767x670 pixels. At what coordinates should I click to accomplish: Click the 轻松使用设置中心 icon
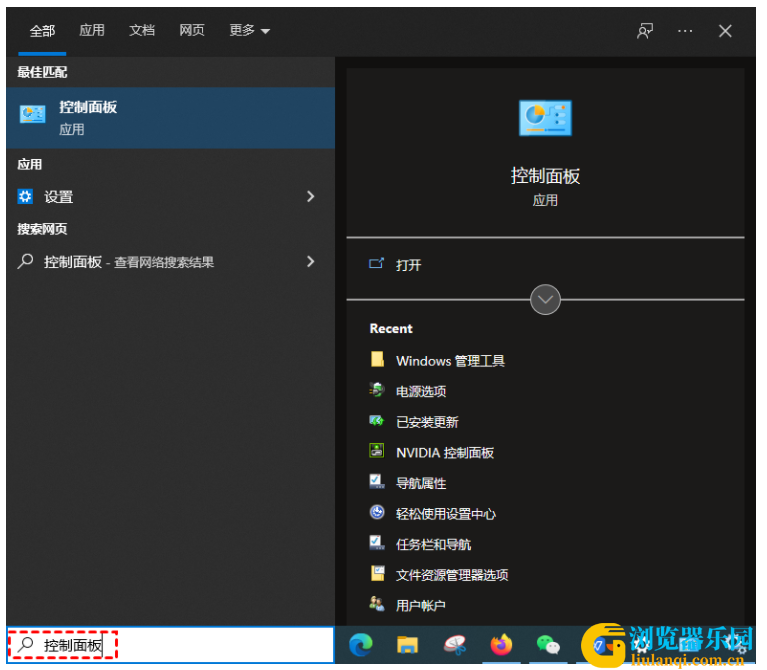click(x=377, y=512)
